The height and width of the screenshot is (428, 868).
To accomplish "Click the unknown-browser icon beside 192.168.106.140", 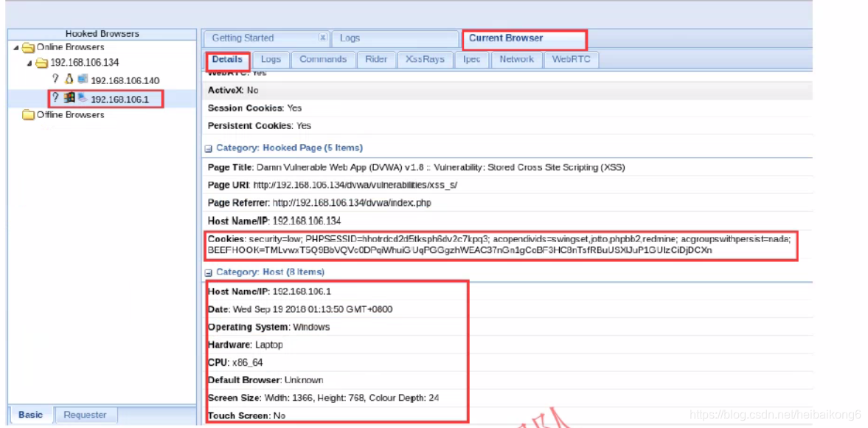I will [55, 79].
